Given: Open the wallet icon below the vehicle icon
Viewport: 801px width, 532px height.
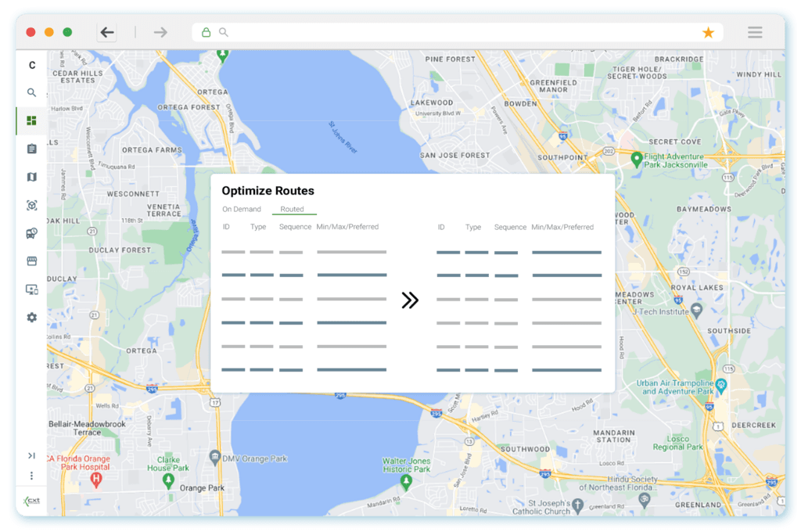Looking at the screenshot, I should 31,261.
